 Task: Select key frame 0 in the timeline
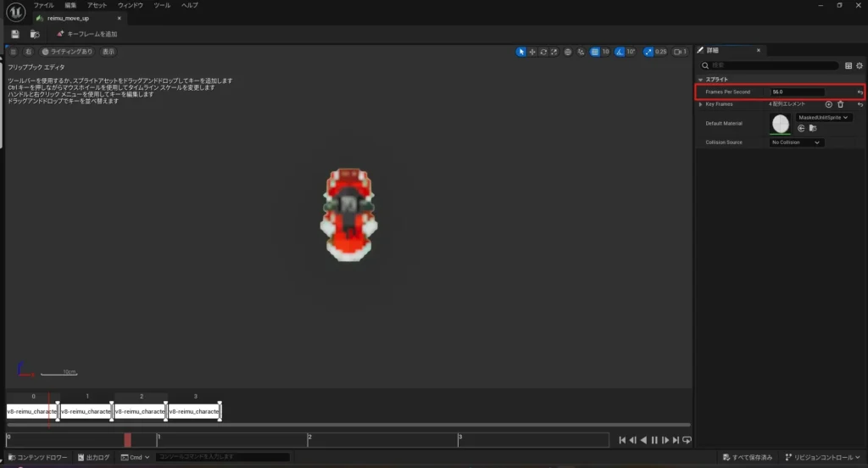tap(31, 411)
